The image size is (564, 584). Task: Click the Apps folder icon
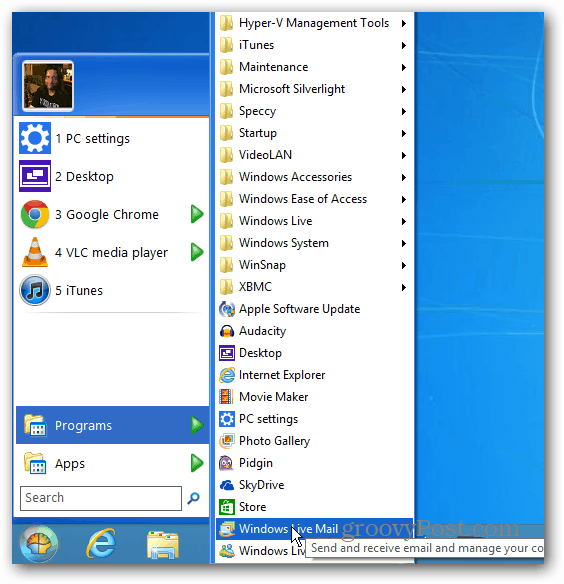pyautogui.click(x=35, y=463)
